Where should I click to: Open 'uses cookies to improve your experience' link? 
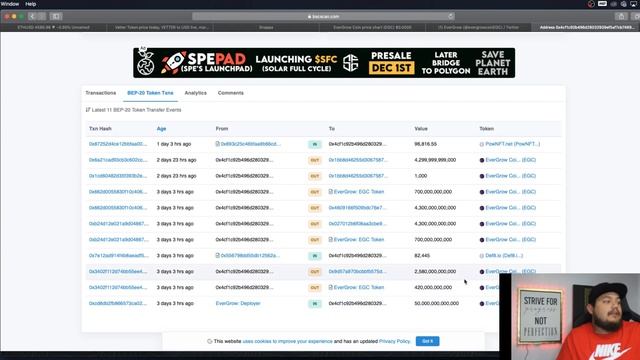tap(287, 341)
